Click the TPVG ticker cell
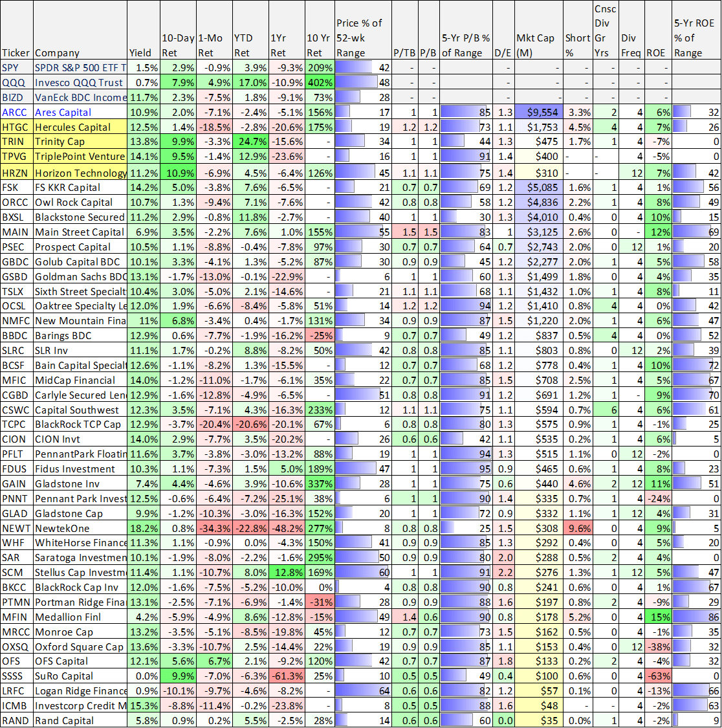The image size is (722, 728). (x=16, y=157)
